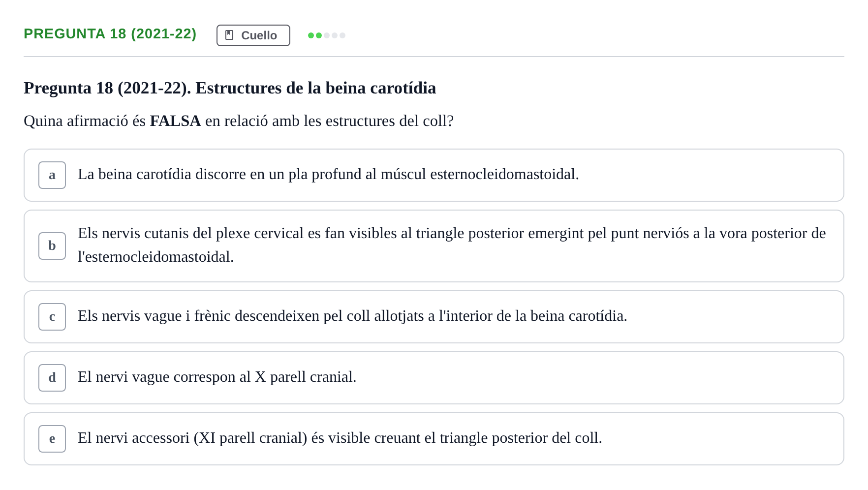Viewport: 868px width, 490px height.
Task: Click the second green difficulty dot
Action: tap(319, 35)
